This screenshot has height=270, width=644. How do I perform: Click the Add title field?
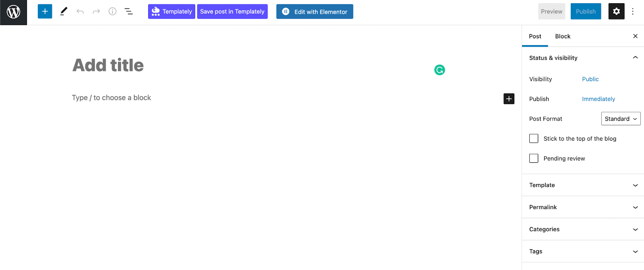(108, 65)
